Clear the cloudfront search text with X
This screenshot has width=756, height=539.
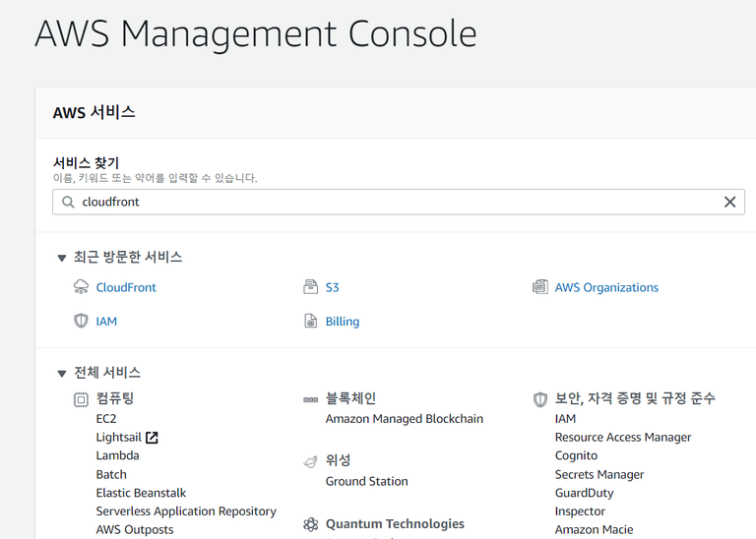tap(730, 202)
